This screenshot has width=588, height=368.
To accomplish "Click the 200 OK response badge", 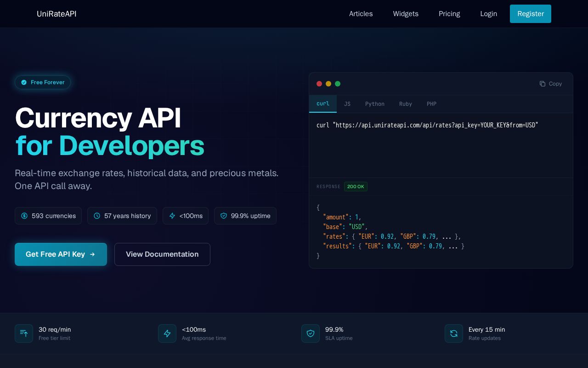I will [x=356, y=187].
